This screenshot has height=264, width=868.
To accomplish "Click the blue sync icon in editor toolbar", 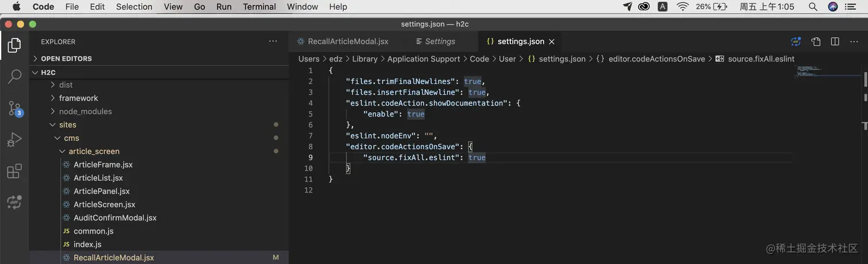I will 796,41.
